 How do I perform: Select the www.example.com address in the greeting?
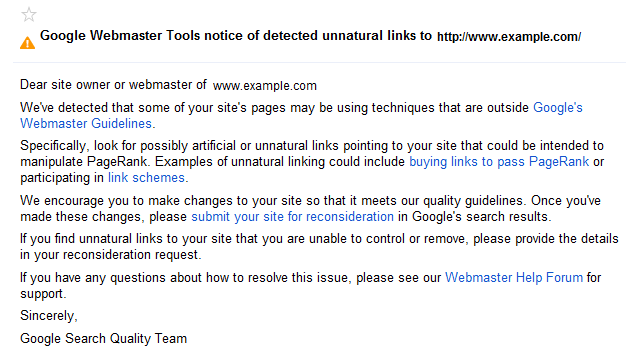tap(265, 86)
